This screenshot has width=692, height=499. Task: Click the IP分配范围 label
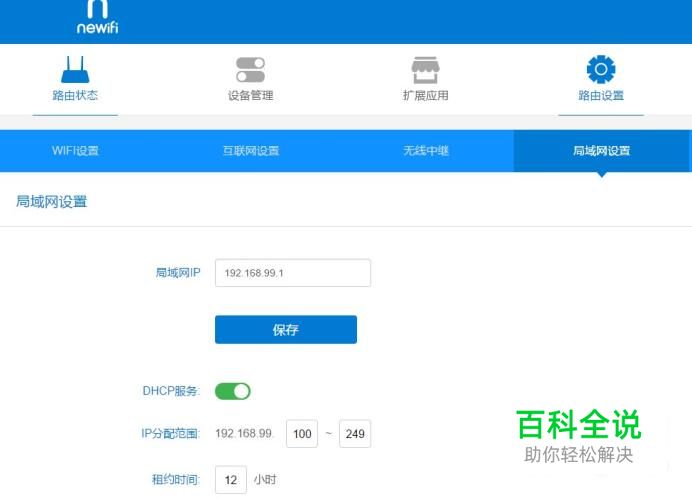[170, 434]
